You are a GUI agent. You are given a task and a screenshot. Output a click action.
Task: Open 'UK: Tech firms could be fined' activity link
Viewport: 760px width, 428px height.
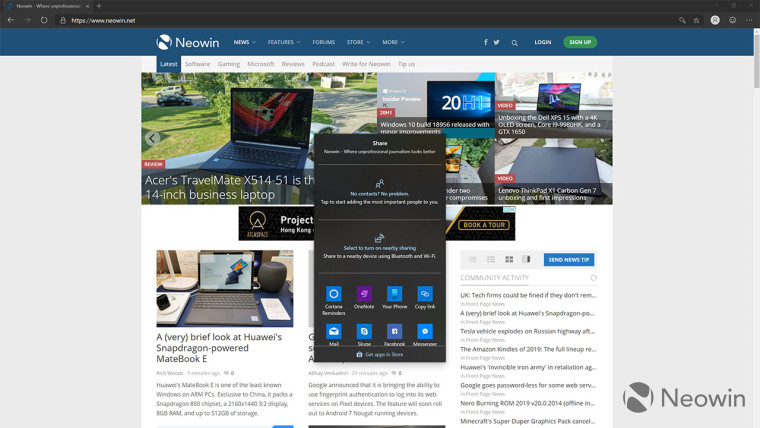[528, 295]
